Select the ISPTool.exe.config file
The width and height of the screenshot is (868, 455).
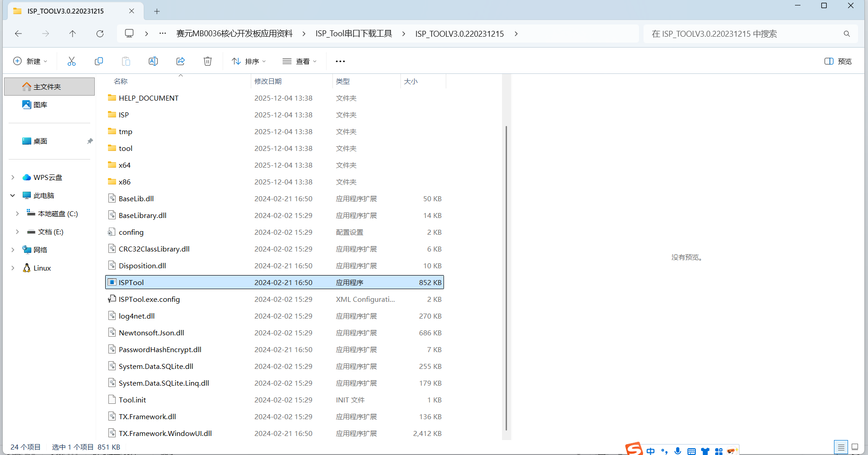tap(274, 299)
